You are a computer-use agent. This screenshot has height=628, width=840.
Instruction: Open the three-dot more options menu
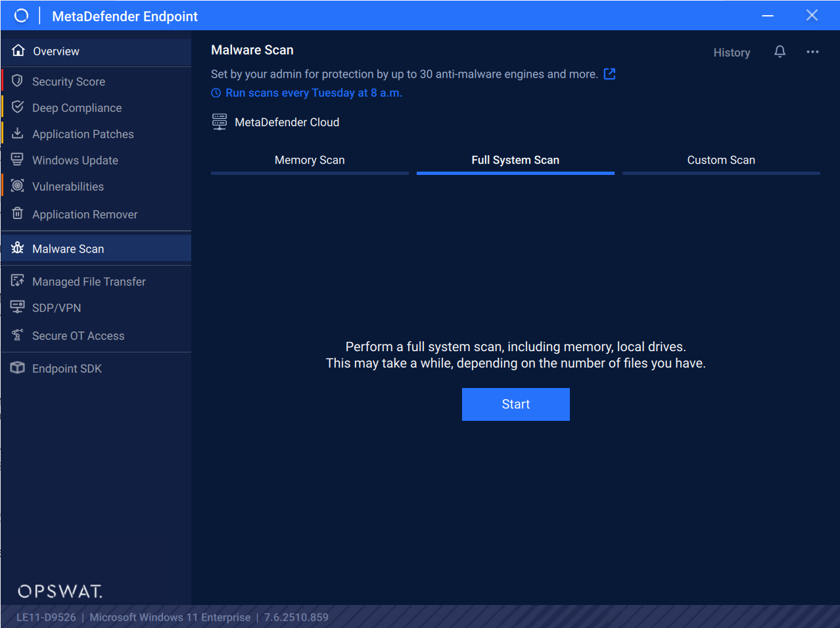[812, 52]
